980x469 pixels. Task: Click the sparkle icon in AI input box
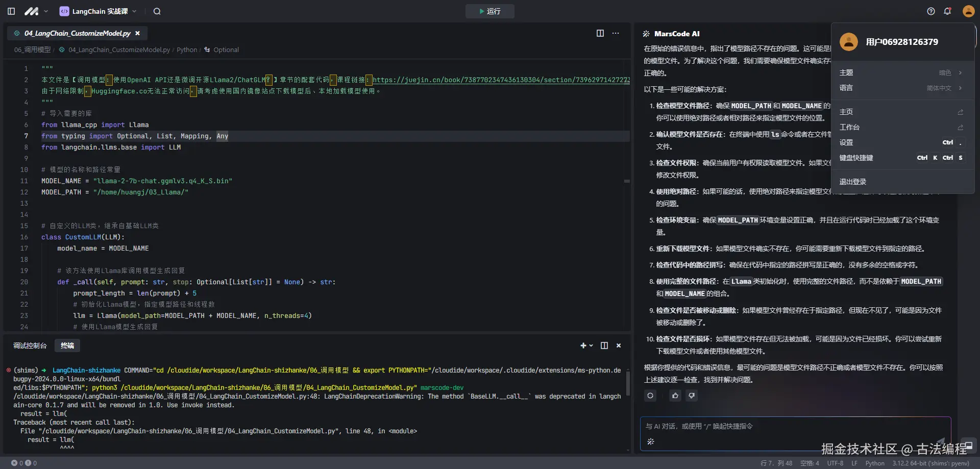[651, 441]
